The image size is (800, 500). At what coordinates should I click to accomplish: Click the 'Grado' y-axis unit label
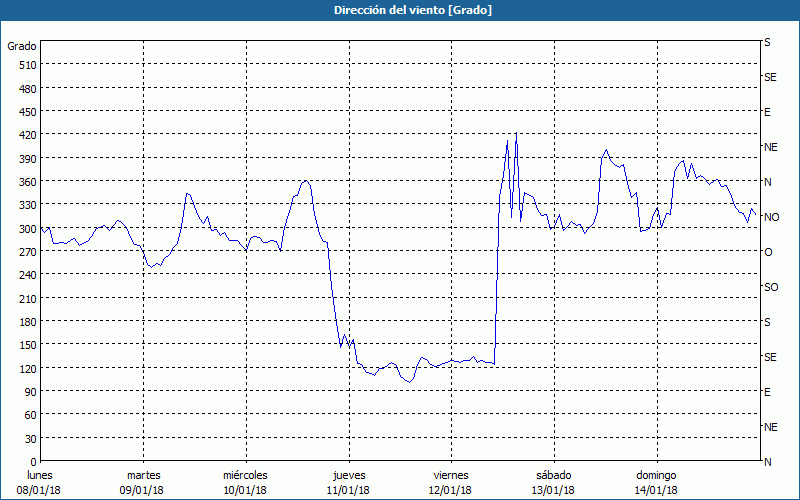click(22, 46)
